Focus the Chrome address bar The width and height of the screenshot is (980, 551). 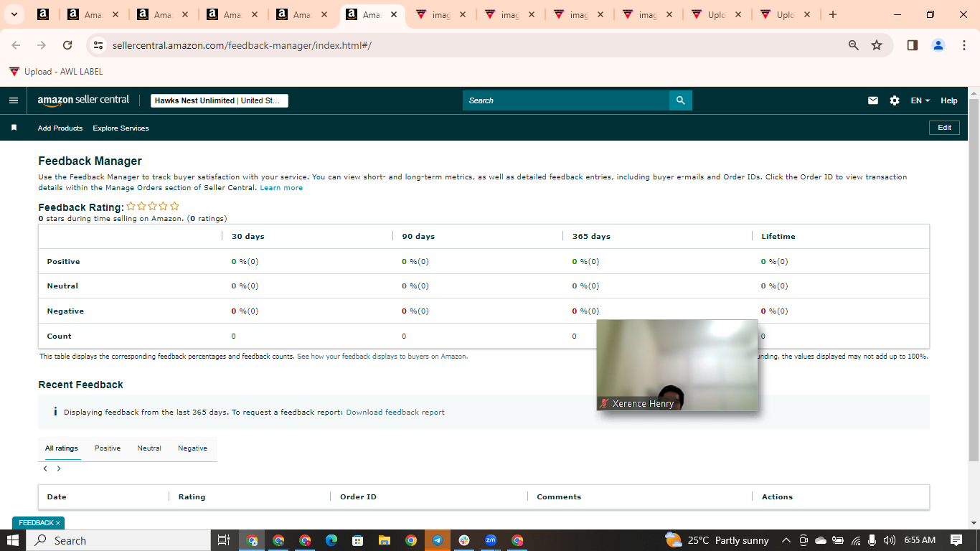473,45
